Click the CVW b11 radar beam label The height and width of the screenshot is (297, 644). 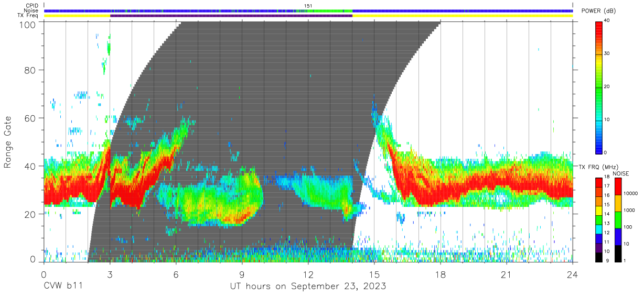point(63,286)
